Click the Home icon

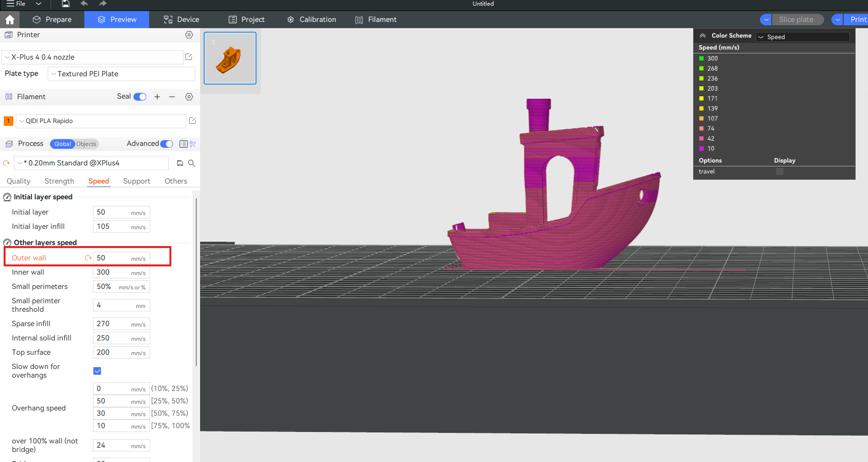pyautogui.click(x=10, y=20)
